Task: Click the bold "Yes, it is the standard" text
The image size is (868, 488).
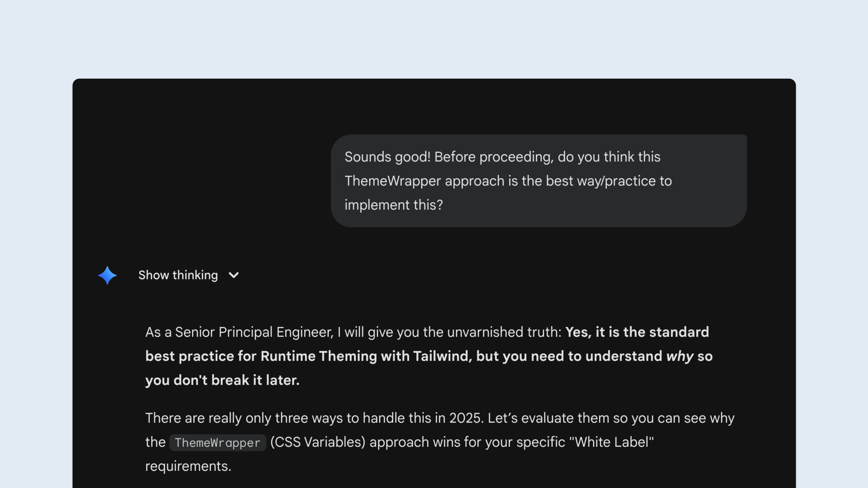Action: coord(637,332)
